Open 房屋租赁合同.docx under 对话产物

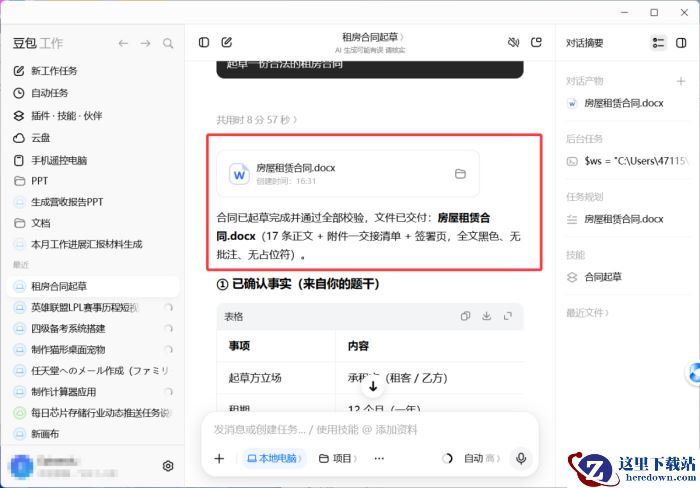(615, 103)
